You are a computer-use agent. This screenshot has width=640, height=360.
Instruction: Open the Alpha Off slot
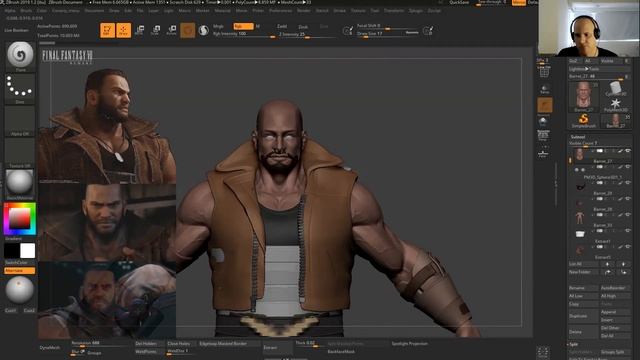[x=20, y=120]
